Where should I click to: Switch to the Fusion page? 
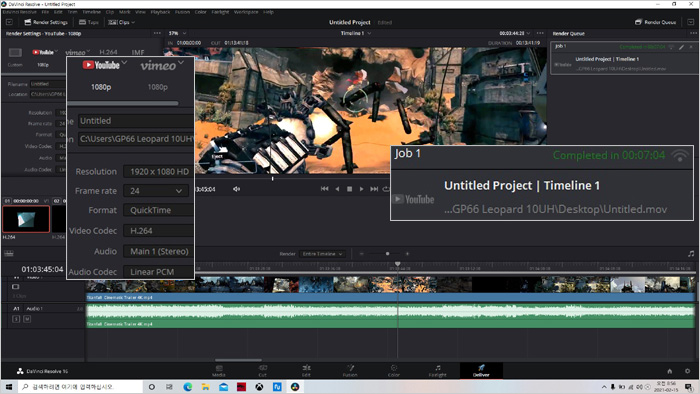coord(350,371)
